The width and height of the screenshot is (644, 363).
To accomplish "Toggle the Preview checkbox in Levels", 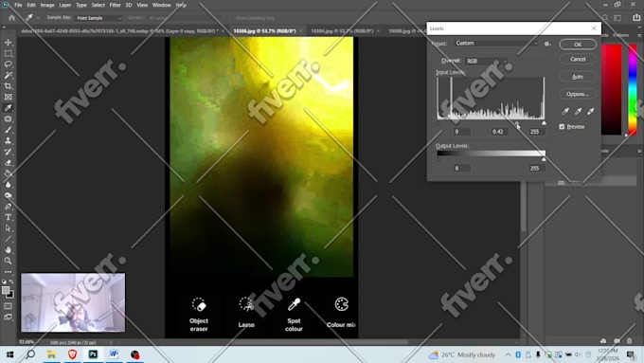I will (562, 127).
